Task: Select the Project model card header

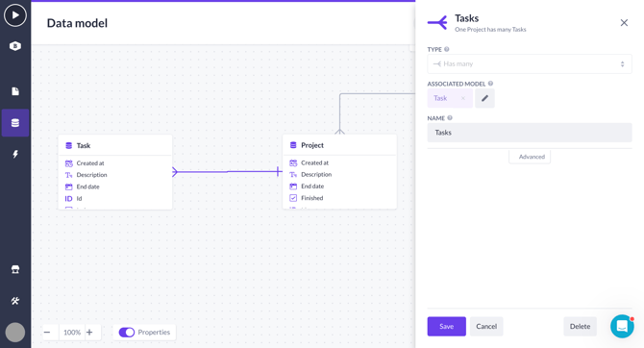Action: click(x=339, y=145)
